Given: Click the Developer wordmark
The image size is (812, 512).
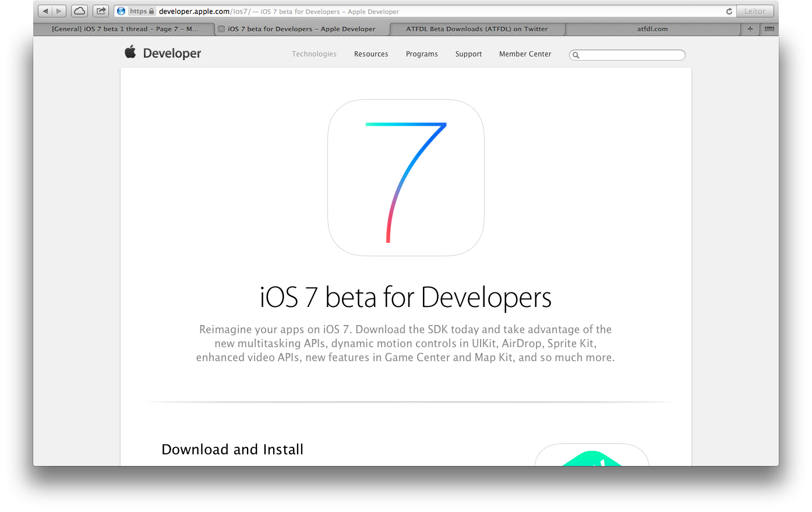Looking at the screenshot, I should coord(172,54).
